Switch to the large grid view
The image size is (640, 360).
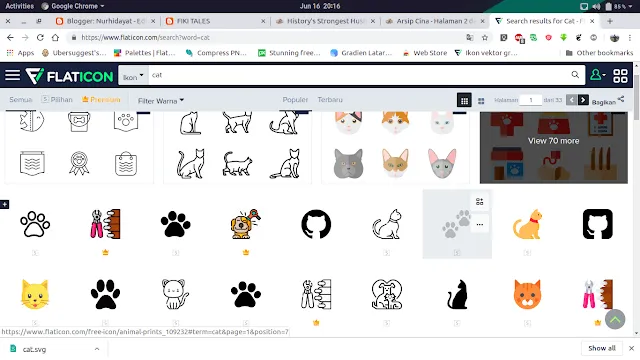pyautogui.click(x=481, y=101)
